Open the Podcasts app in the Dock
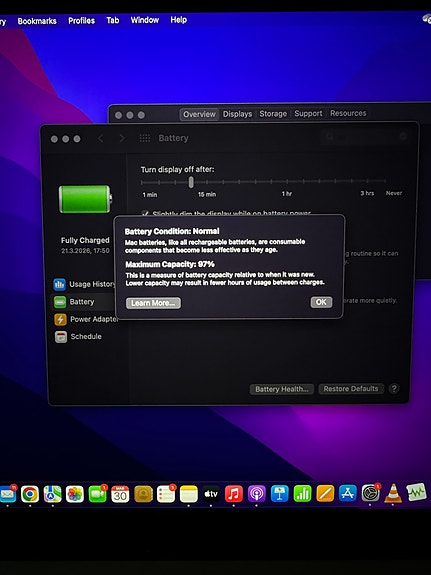This screenshot has height=575, width=431. [256, 494]
